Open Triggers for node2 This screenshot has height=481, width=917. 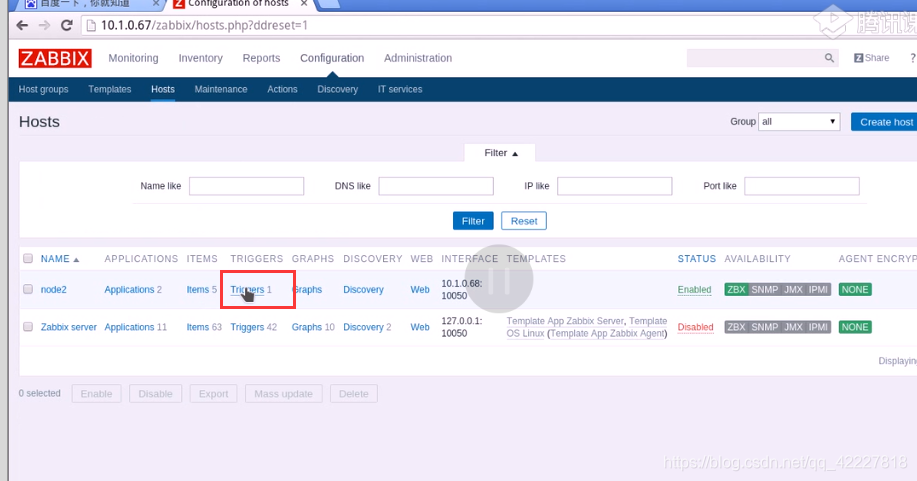[247, 290]
